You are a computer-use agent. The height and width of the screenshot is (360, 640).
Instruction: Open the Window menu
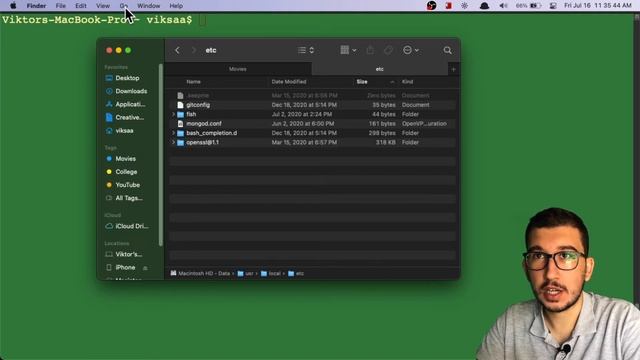click(149, 6)
